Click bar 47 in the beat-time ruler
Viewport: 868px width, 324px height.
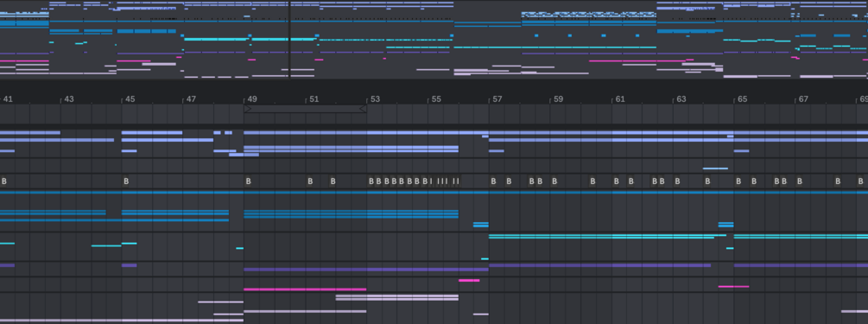[x=191, y=99]
